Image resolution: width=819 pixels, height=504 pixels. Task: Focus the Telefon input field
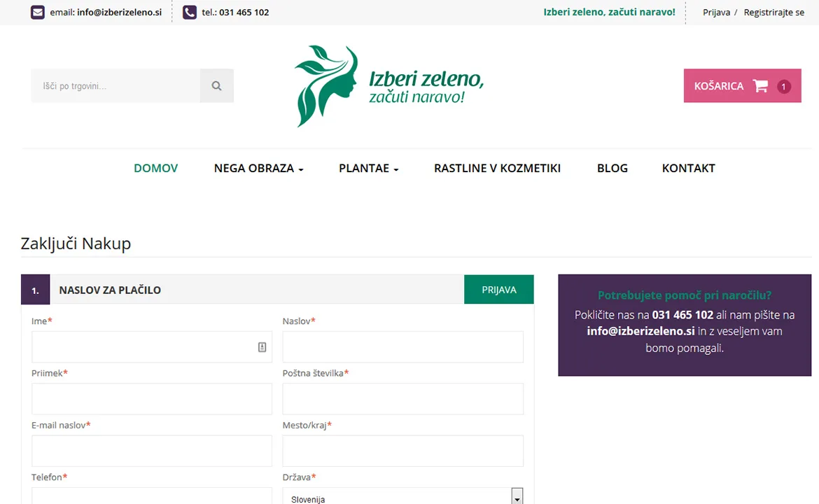[151, 496]
